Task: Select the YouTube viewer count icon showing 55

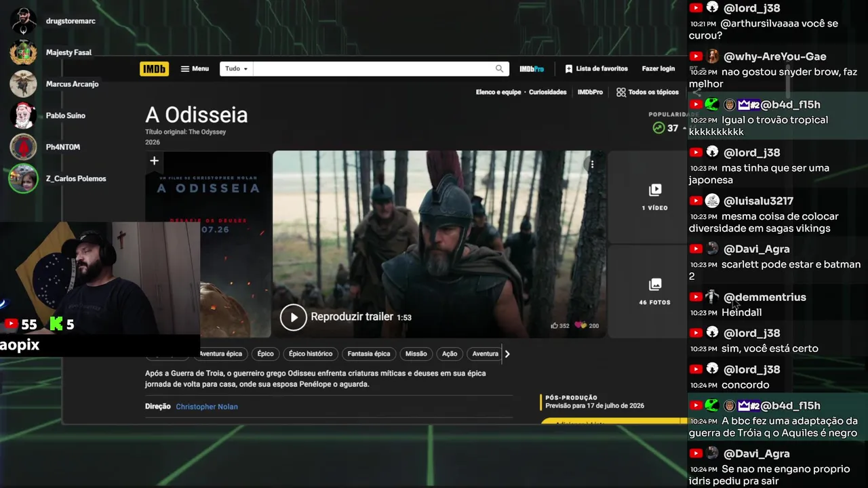Action: pos(10,325)
